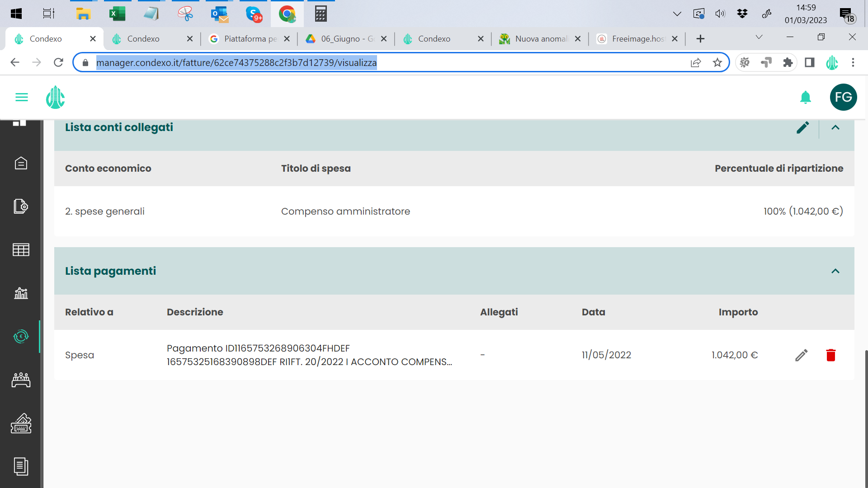Screen dimensions: 868x488
Task: Collapse the Lista conti collegati panel
Action: (x=835, y=127)
